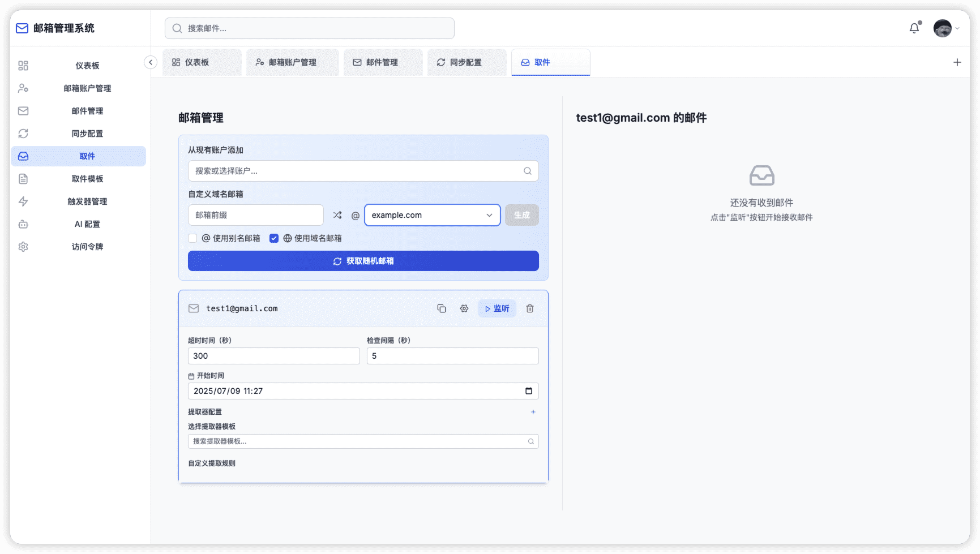
Task: Switch to the 仪表板 tab
Action: (202, 62)
